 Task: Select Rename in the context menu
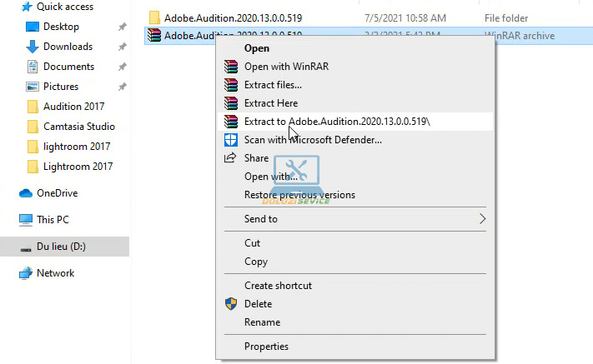pos(262,322)
